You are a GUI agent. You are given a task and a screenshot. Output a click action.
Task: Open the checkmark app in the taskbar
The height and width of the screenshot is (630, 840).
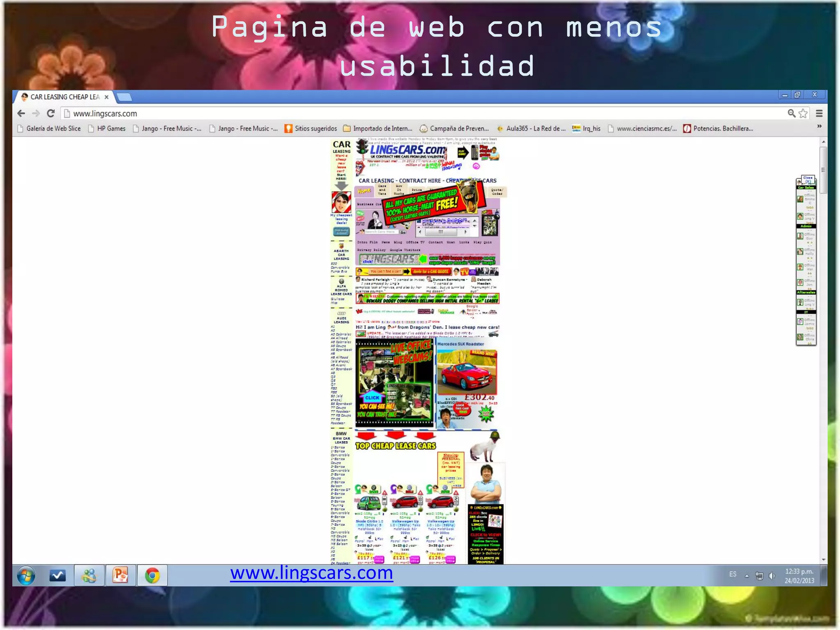(57, 576)
